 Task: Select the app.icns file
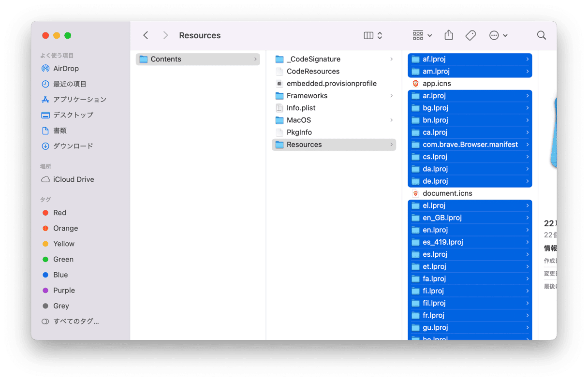[470, 84]
